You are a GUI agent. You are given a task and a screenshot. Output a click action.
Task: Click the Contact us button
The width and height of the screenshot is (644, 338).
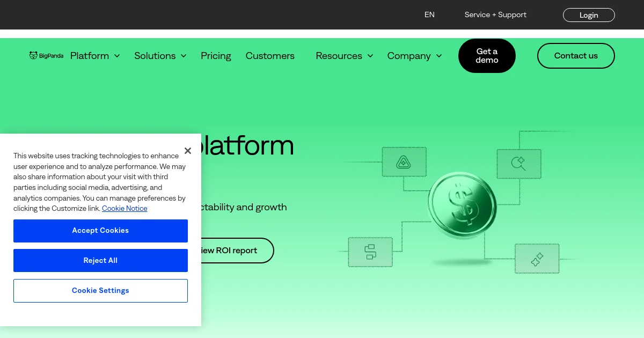coord(576,56)
